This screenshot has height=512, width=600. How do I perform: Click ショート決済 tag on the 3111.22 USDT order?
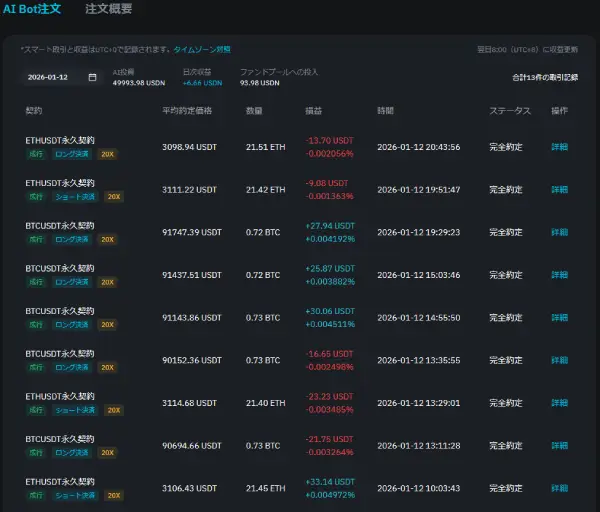[x=75, y=197]
